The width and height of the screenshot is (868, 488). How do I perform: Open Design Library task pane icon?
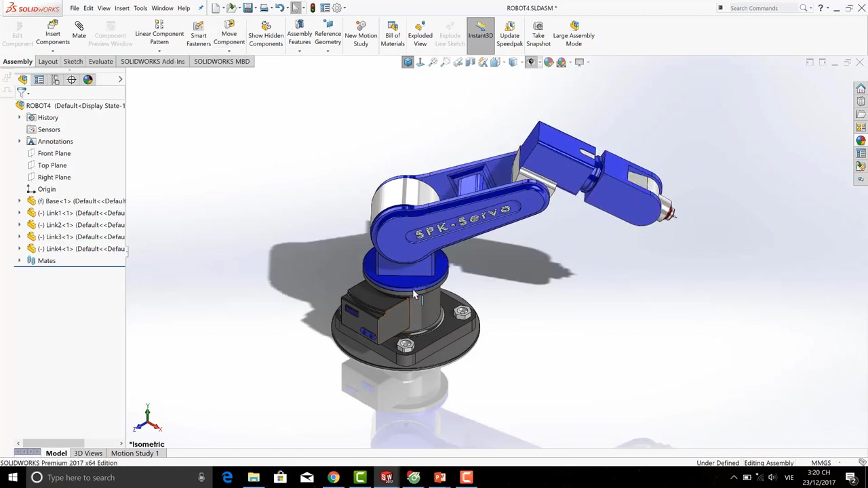click(861, 102)
